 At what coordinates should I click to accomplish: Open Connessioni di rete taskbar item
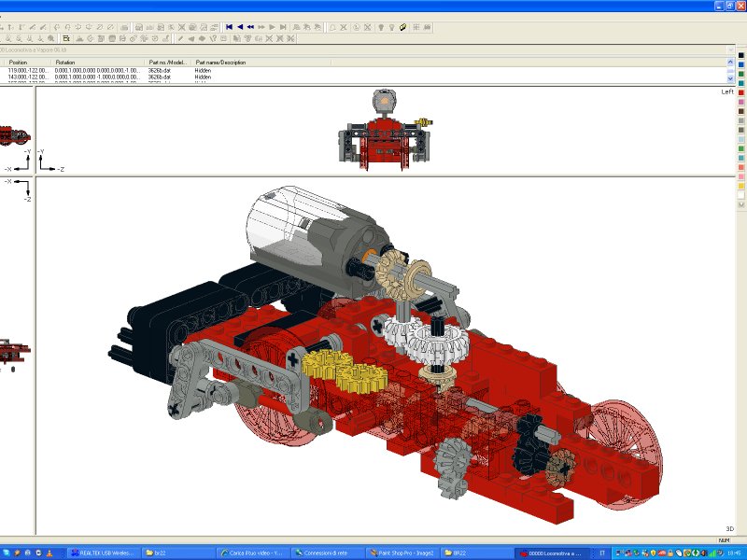pos(328,553)
